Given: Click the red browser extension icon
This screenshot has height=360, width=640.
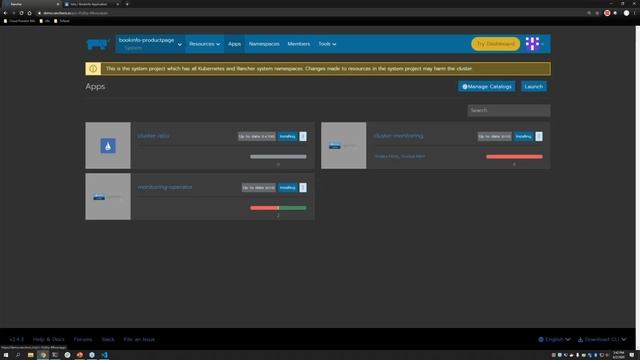Looking at the screenshot, I should click(x=607, y=13).
